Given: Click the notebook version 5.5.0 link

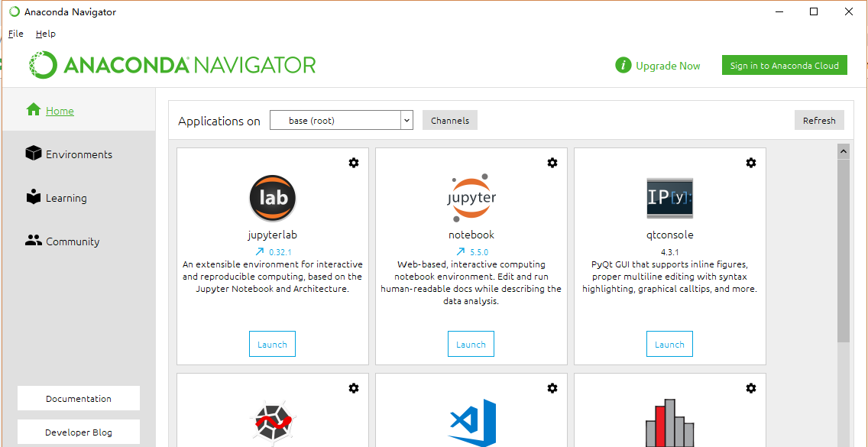Looking at the screenshot, I should click(479, 252).
